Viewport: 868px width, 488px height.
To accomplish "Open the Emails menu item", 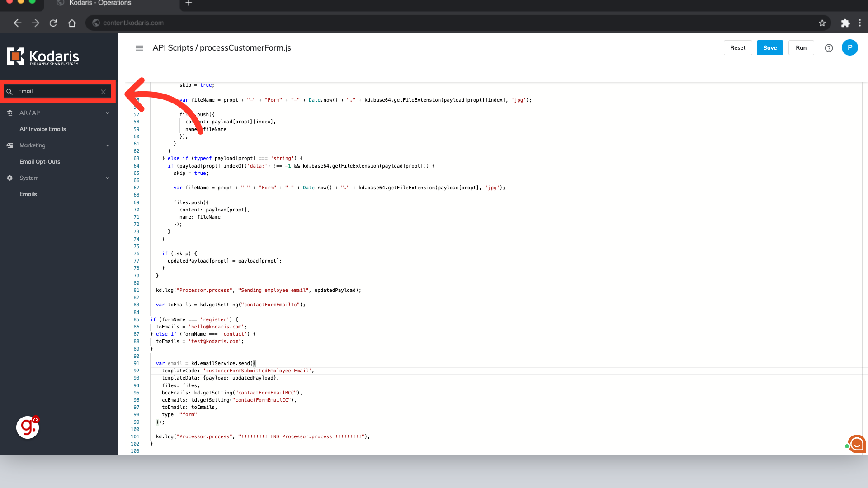I will tap(28, 194).
